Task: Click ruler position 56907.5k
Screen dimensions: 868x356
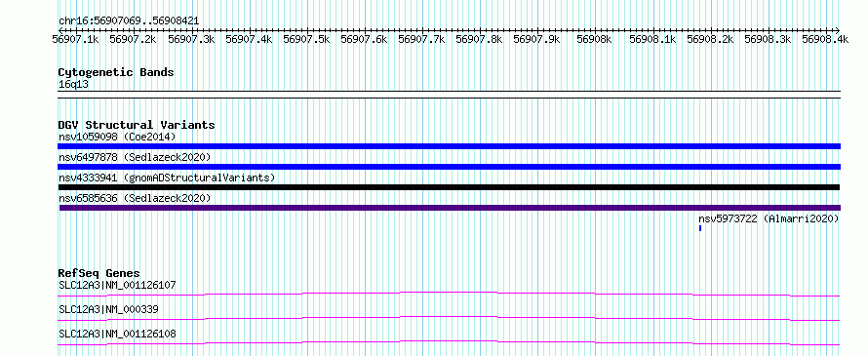Action: [x=306, y=39]
